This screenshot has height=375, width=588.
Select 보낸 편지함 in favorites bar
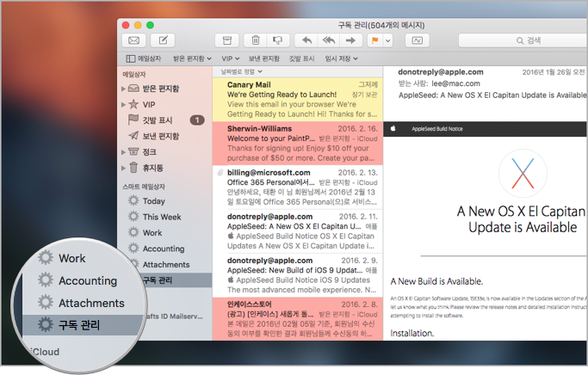264,58
